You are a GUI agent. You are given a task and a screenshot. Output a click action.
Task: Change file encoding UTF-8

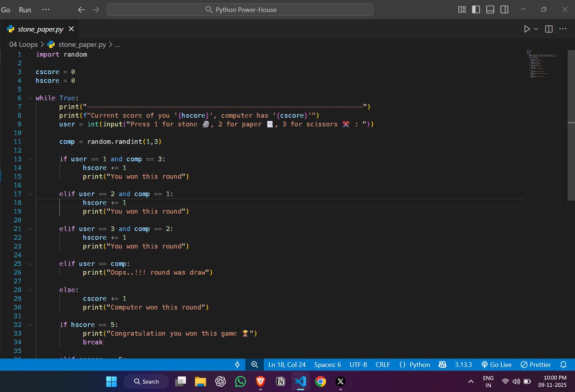[x=358, y=365]
